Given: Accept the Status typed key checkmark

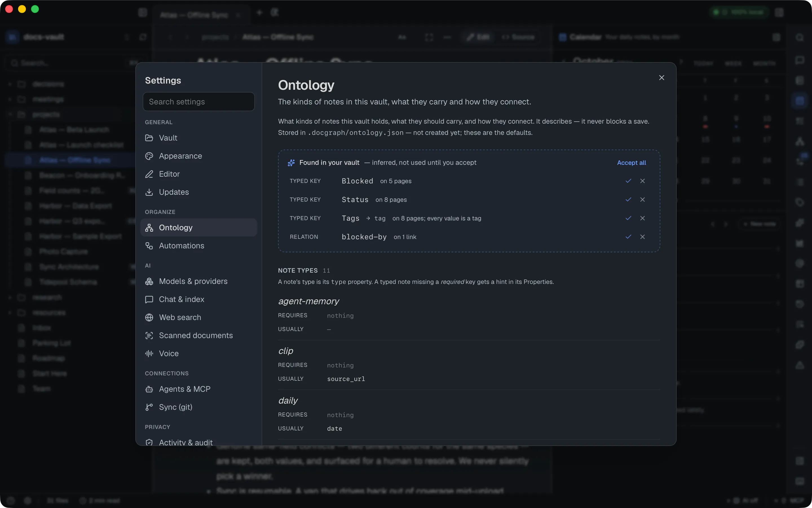Looking at the screenshot, I should tap(628, 200).
